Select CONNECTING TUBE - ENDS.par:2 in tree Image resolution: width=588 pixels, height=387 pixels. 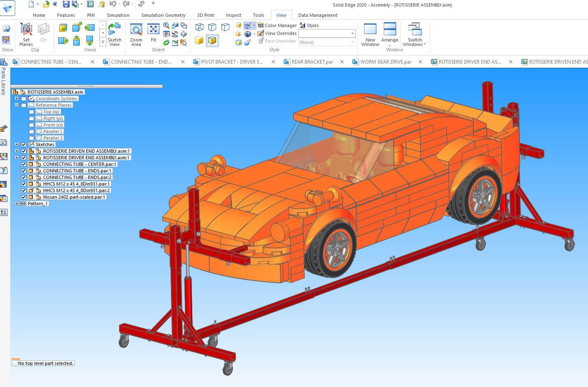pyautogui.click(x=77, y=177)
